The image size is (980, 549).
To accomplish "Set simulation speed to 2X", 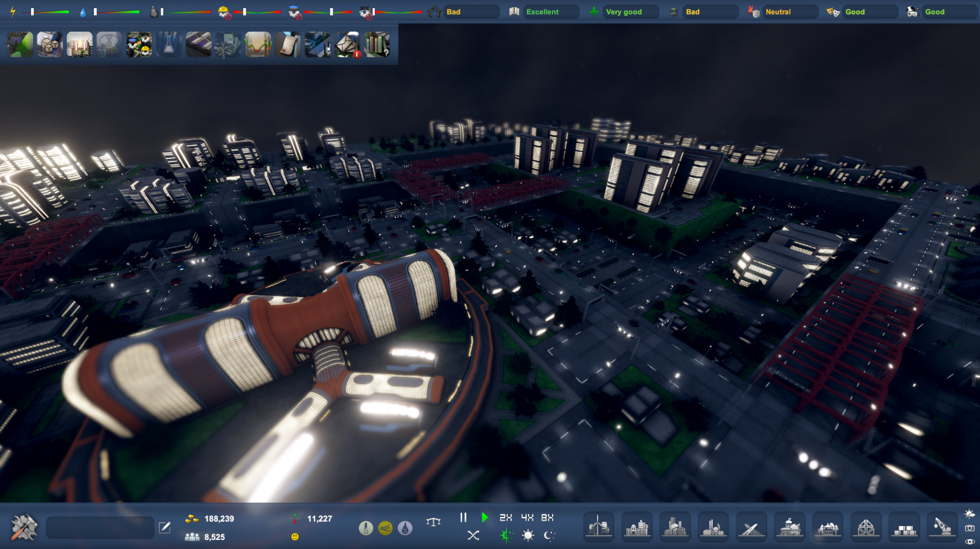I will coord(506,517).
